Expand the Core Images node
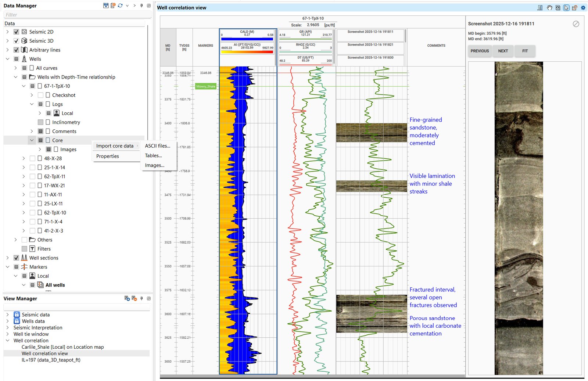Image resolution: width=588 pixels, height=381 pixels. tap(40, 149)
